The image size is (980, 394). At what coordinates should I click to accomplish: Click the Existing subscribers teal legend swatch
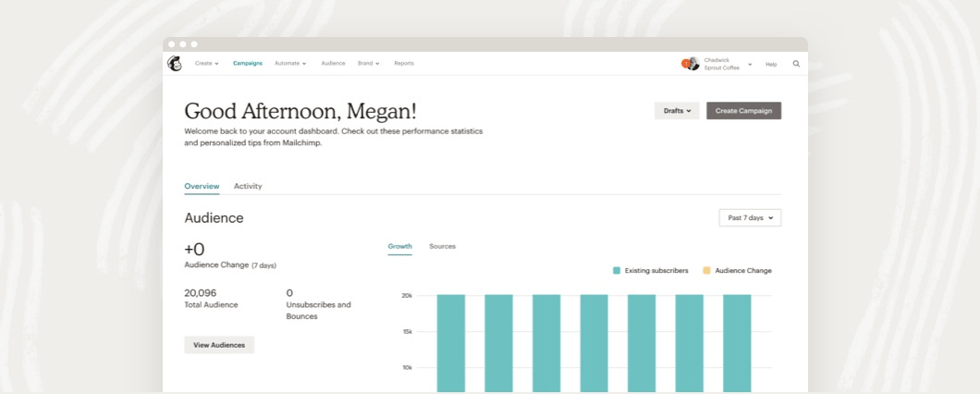617,271
